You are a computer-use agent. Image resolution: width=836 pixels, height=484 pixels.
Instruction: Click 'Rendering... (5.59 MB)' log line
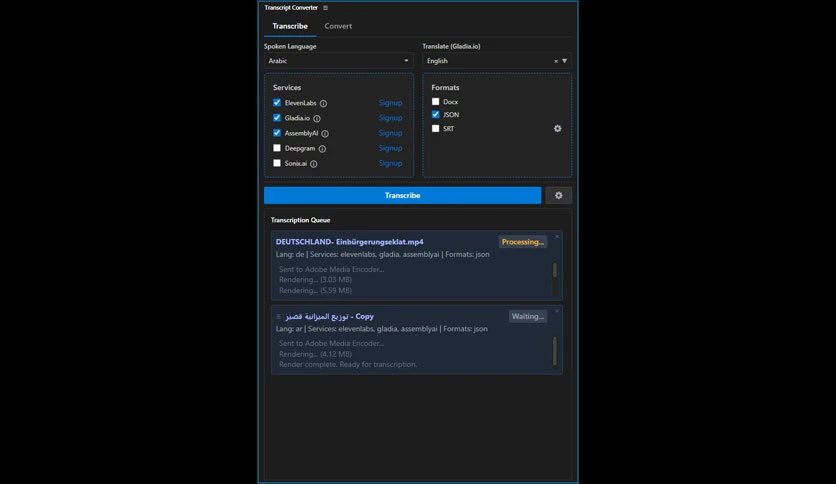point(315,291)
